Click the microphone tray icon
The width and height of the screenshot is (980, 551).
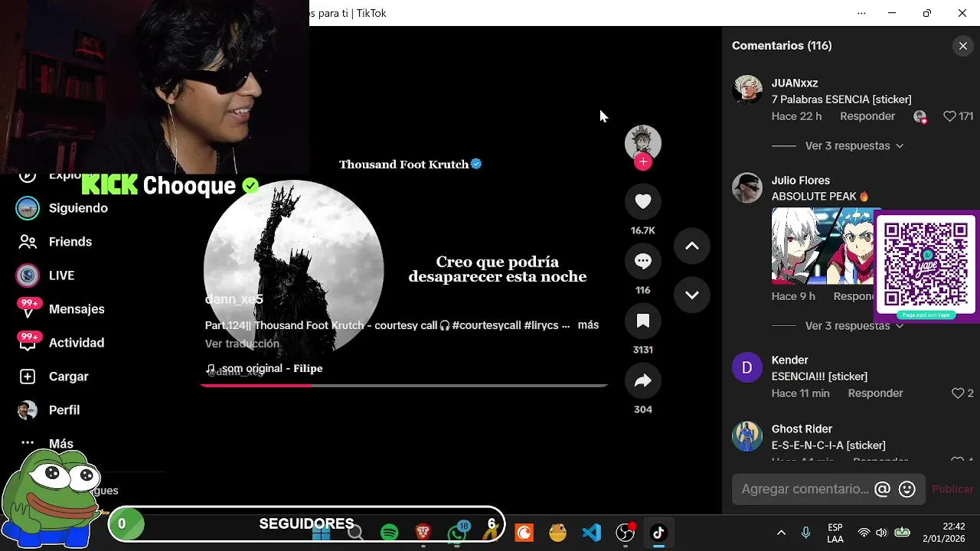805,533
